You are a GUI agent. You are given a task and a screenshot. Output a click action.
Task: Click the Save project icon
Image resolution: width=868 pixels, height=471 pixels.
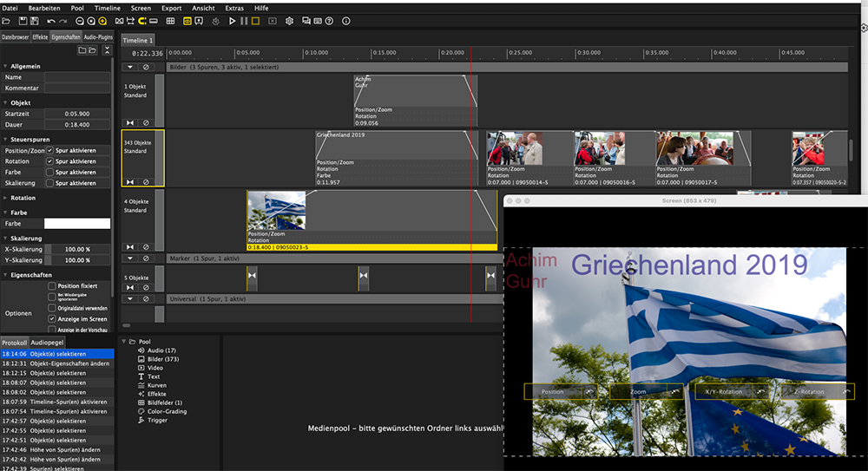pyautogui.click(x=23, y=21)
